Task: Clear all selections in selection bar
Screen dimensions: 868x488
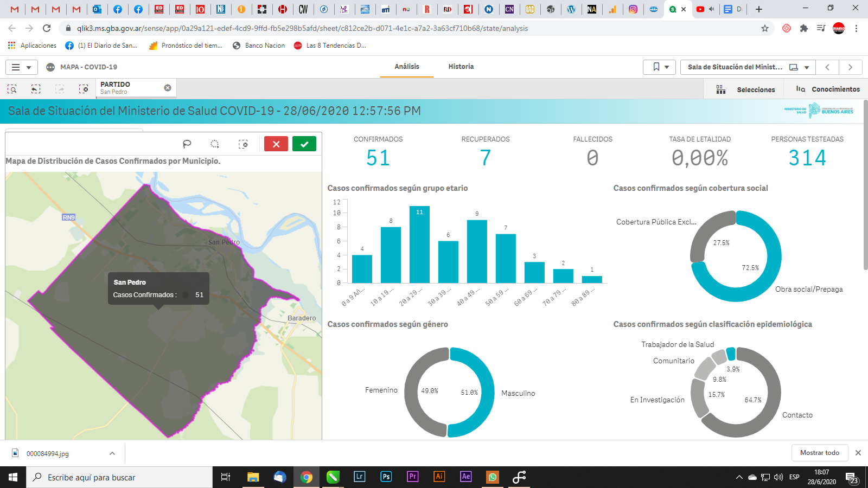Action: [84, 89]
